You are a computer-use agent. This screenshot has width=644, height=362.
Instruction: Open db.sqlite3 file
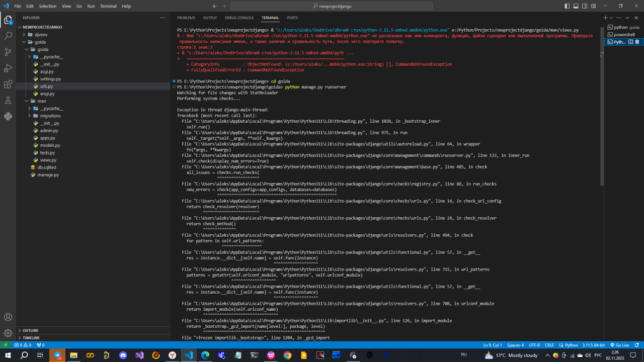point(46,167)
